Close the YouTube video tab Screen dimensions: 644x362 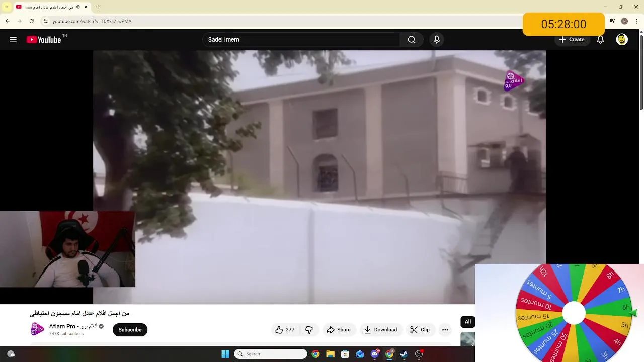86,7
